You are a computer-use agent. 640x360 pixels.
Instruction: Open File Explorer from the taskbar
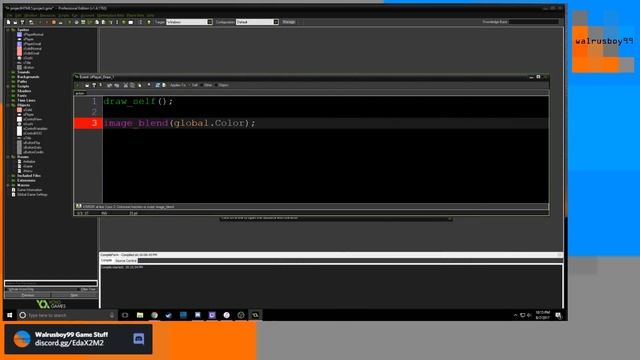coord(140,315)
